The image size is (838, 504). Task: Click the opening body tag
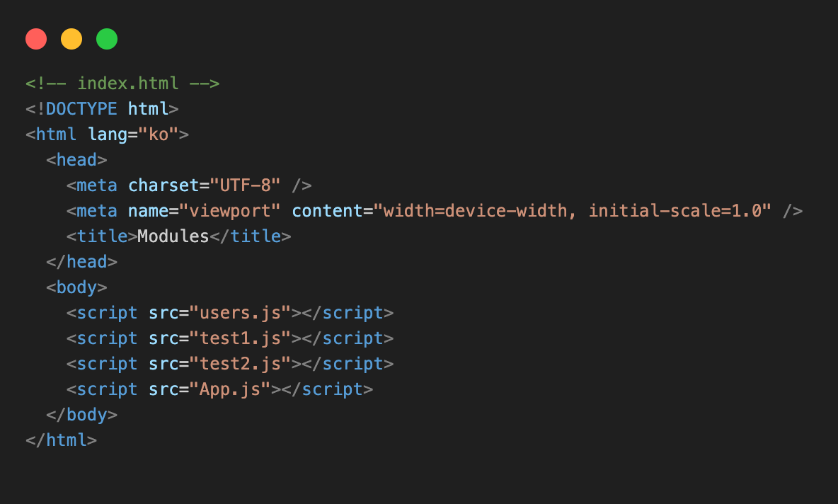(76, 287)
